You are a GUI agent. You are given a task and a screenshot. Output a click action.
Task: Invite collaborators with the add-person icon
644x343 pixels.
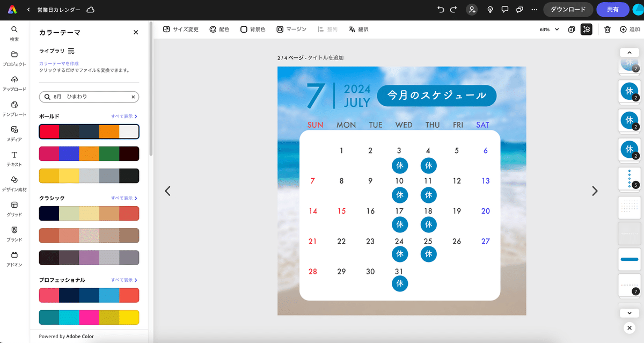[472, 10]
